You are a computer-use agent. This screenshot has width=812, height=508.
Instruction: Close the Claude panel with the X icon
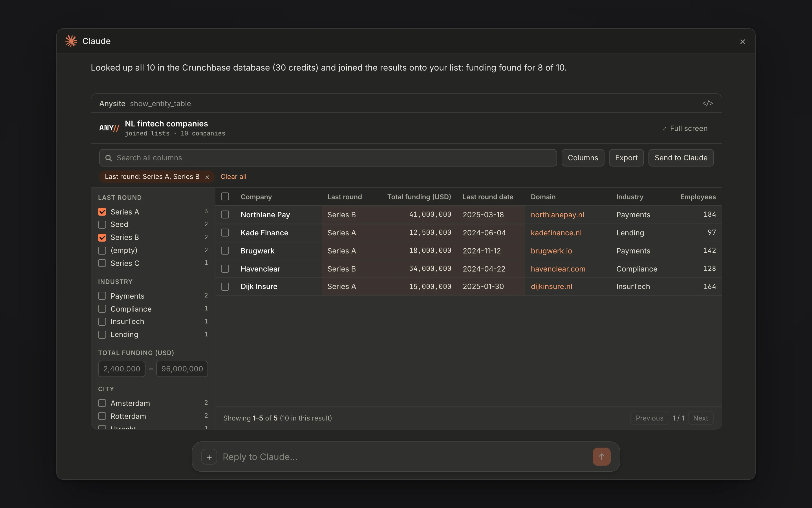[x=742, y=42]
